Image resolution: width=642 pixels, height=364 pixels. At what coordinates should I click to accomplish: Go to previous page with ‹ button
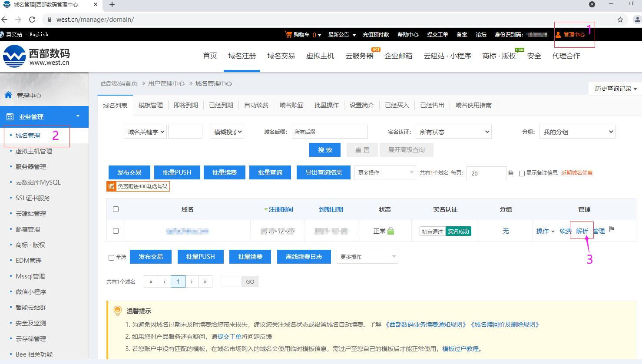pos(165,281)
